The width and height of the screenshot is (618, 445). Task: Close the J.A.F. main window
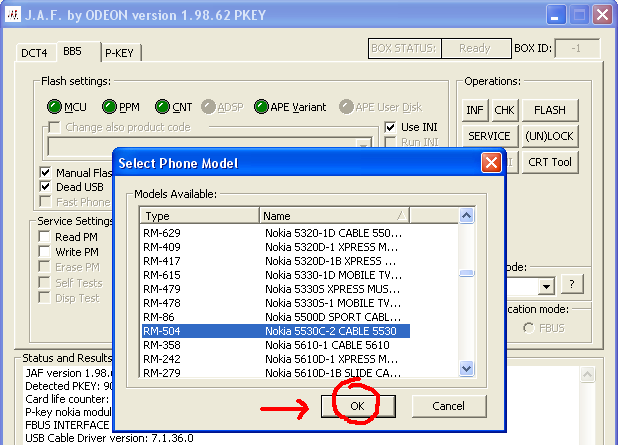pyautogui.click(x=603, y=15)
